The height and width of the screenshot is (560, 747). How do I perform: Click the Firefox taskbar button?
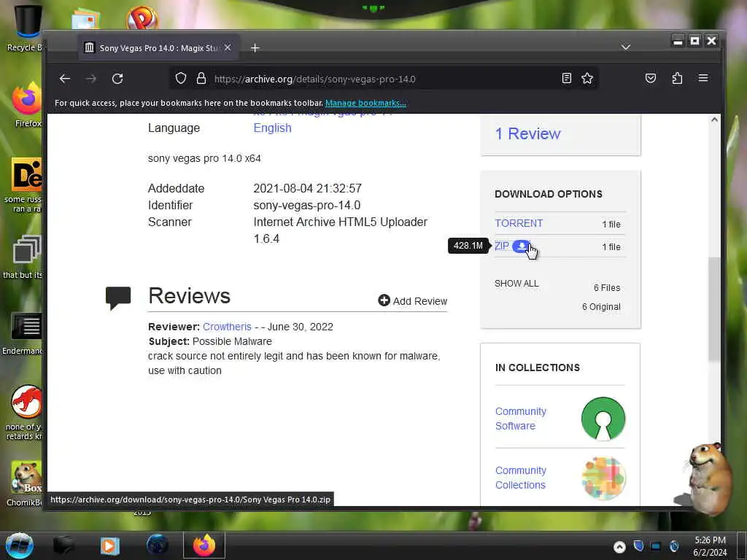coord(204,545)
